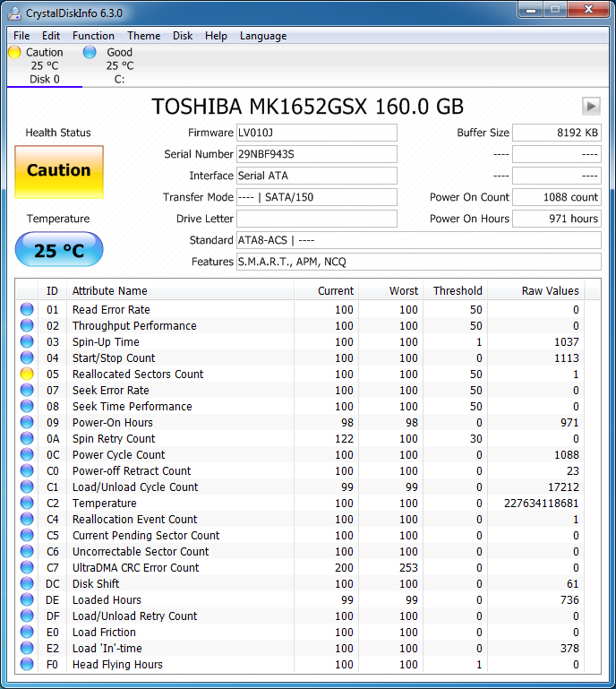Click blue status icon for Load/Unload Retry Count
Image resolution: width=616 pixels, height=689 pixels.
[x=27, y=616]
